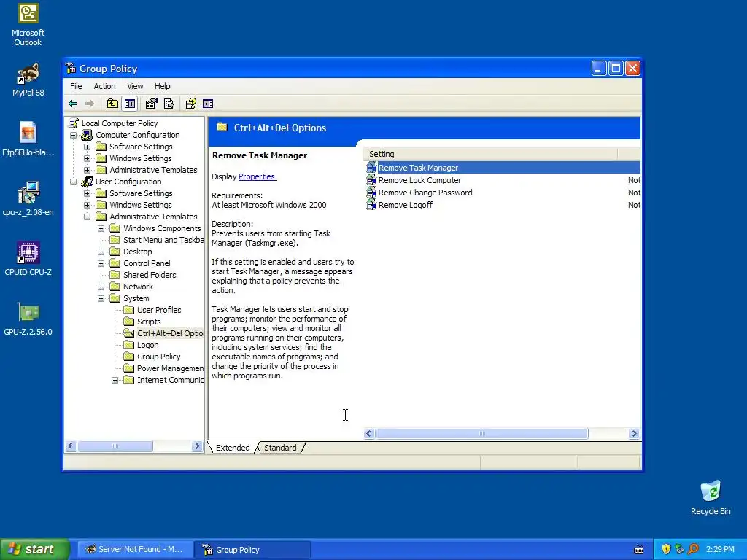Click the User Configuration node icon
The image size is (747, 560).
pyautogui.click(x=87, y=182)
